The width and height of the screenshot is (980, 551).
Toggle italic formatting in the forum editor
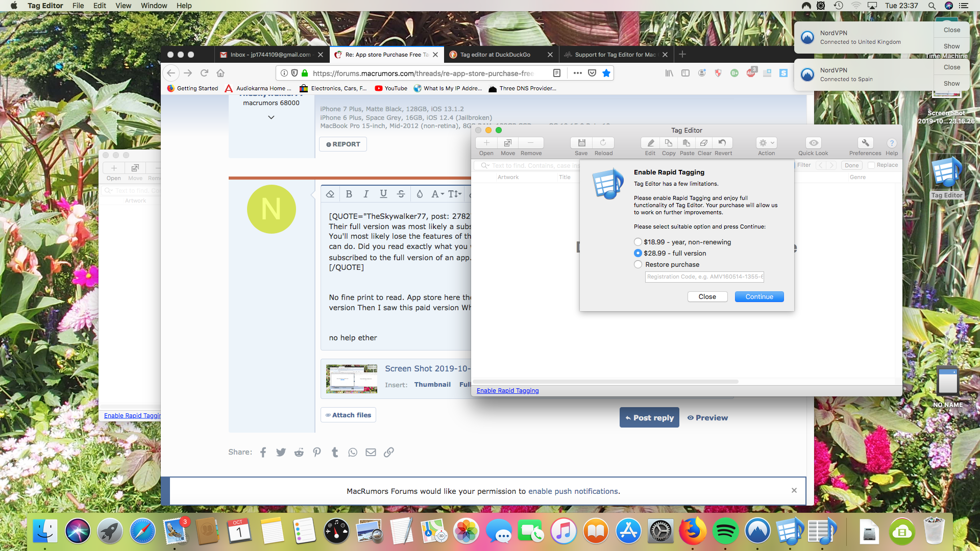tap(366, 194)
